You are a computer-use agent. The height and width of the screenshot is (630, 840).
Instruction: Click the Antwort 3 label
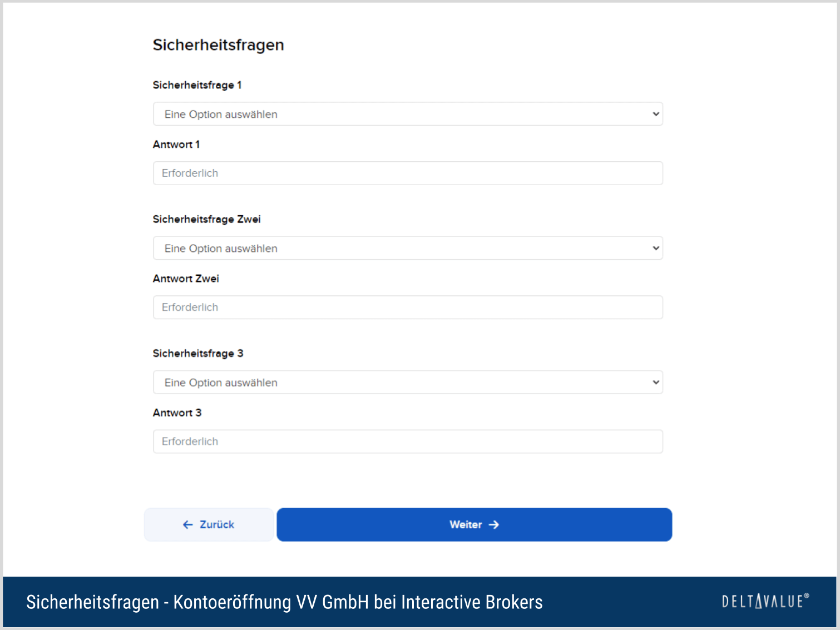pyautogui.click(x=177, y=413)
